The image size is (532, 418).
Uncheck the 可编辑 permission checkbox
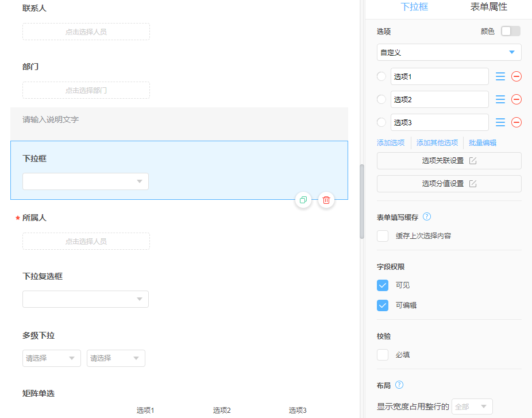tap(383, 305)
